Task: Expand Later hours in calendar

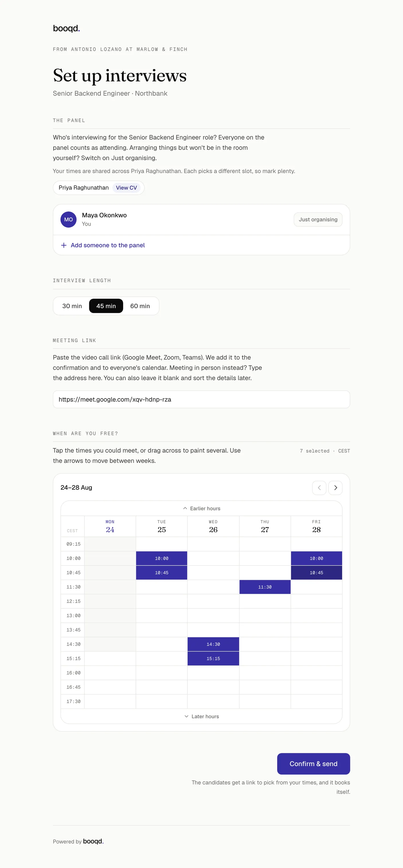Action: [202, 716]
